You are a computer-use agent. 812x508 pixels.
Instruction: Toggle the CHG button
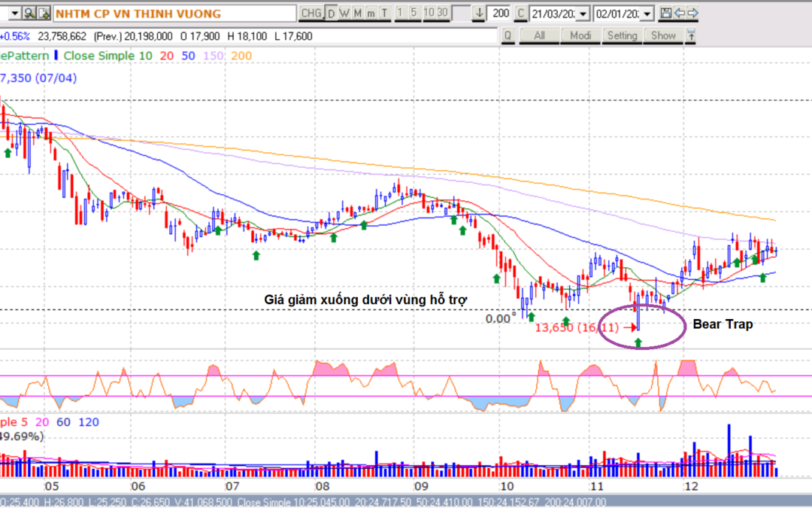coord(311,13)
